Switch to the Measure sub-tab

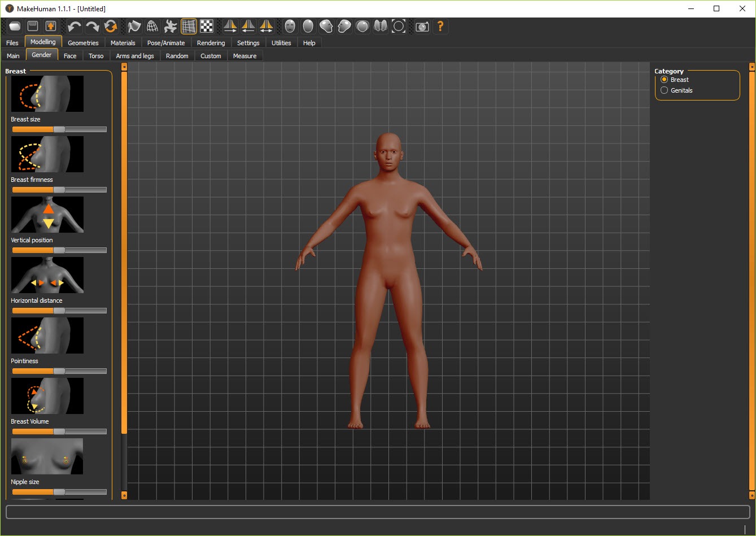[x=244, y=56]
